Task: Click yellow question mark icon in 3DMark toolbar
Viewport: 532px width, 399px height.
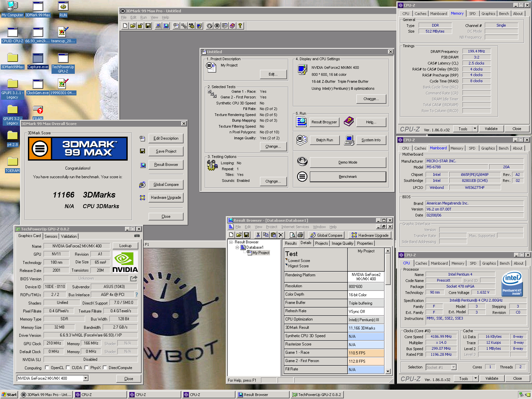Action: 240,26
